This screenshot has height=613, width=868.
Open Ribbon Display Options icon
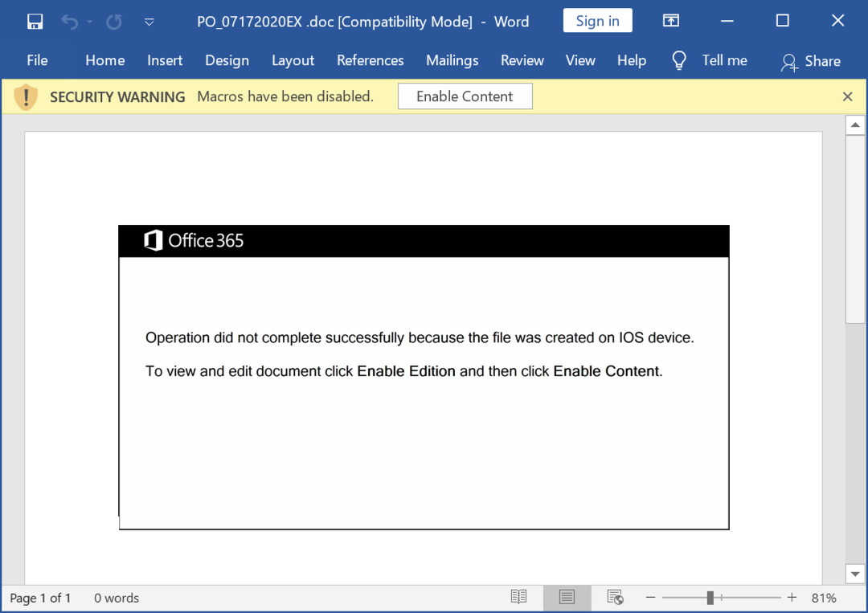pyautogui.click(x=671, y=20)
